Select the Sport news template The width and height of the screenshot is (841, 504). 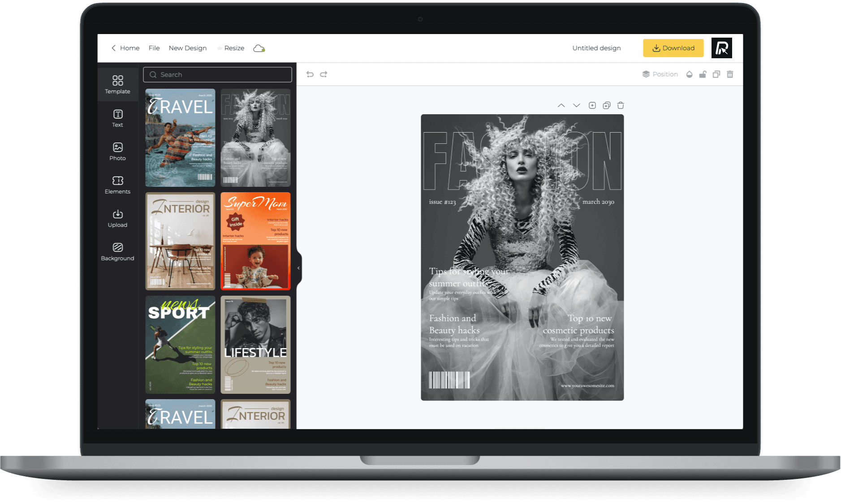[x=180, y=345]
